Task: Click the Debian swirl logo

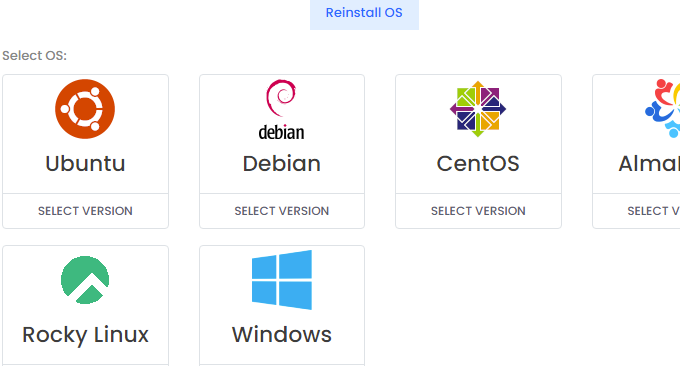Action: (281, 109)
